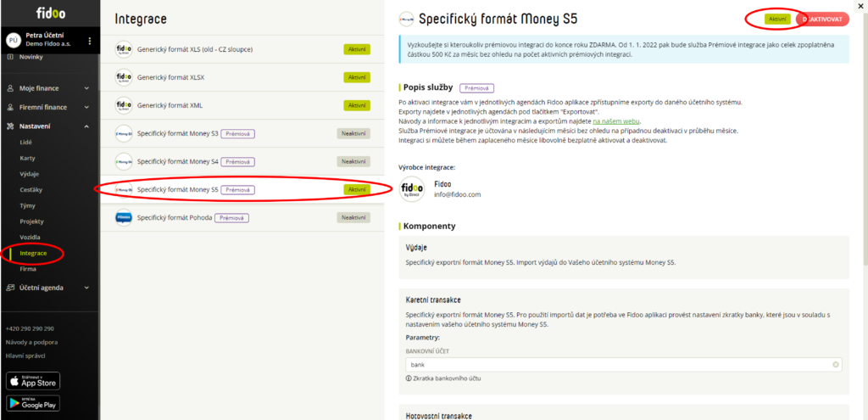
Task: Open the Projekty settings page
Action: pyautogui.click(x=31, y=221)
